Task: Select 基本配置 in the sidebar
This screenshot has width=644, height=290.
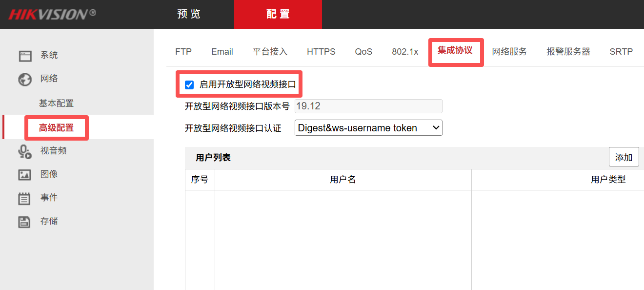Action: (57, 104)
